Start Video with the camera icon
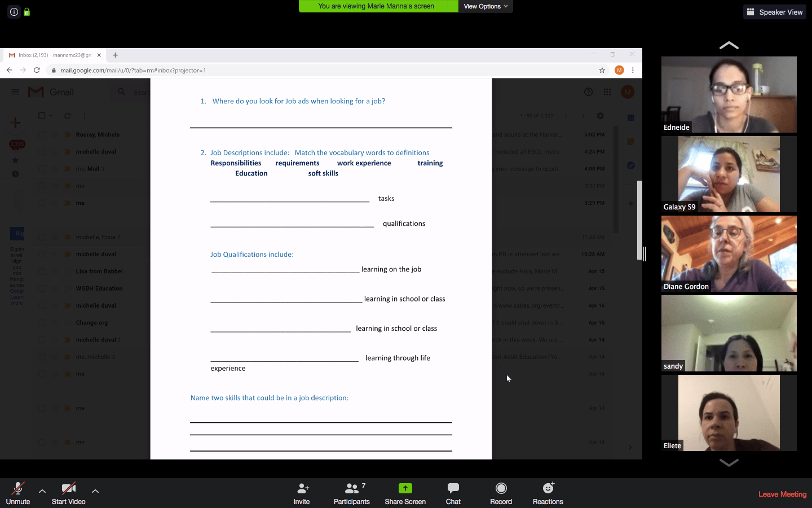 point(68,489)
